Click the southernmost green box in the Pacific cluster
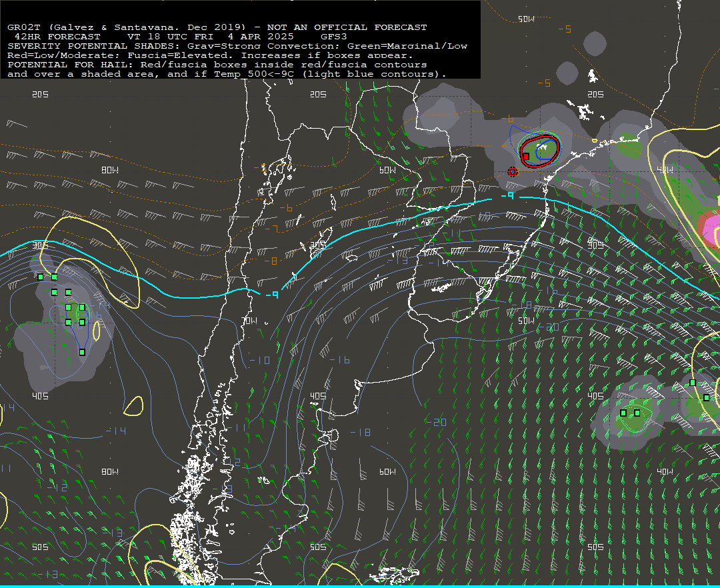 point(82,353)
